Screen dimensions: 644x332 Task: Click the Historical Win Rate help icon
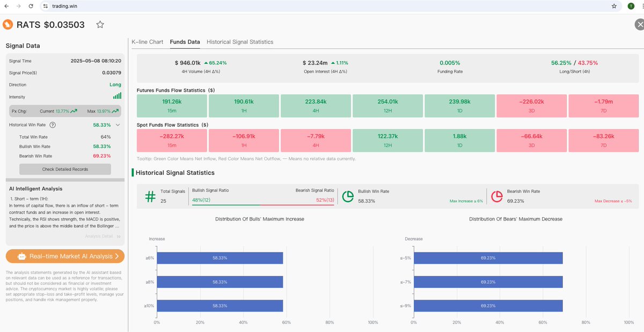(53, 125)
